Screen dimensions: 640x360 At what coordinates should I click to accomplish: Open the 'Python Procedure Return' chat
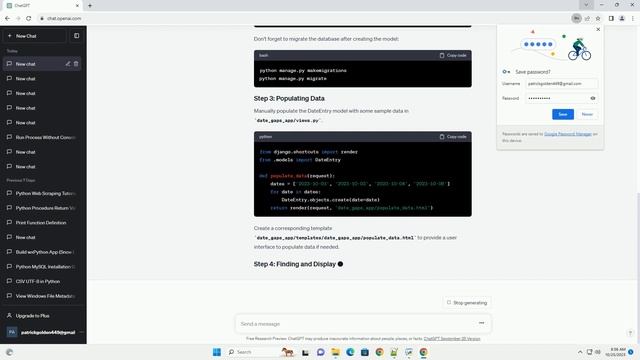pos(43,208)
